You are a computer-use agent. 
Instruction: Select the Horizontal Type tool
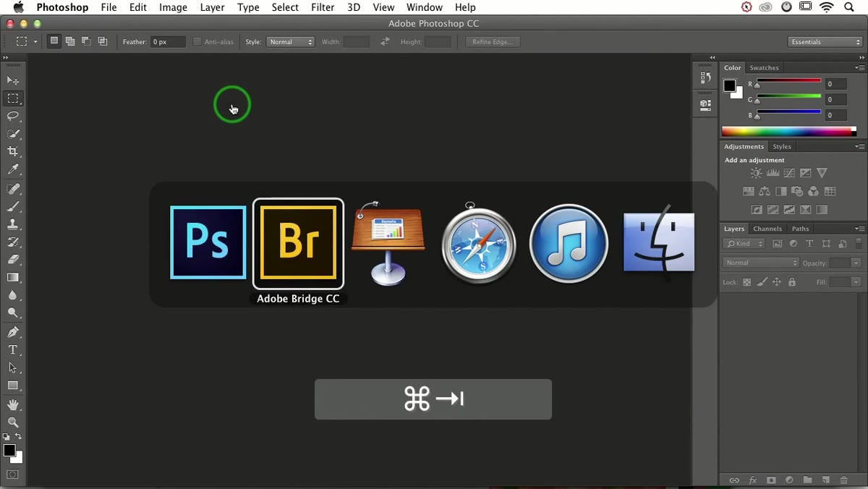pyautogui.click(x=13, y=350)
